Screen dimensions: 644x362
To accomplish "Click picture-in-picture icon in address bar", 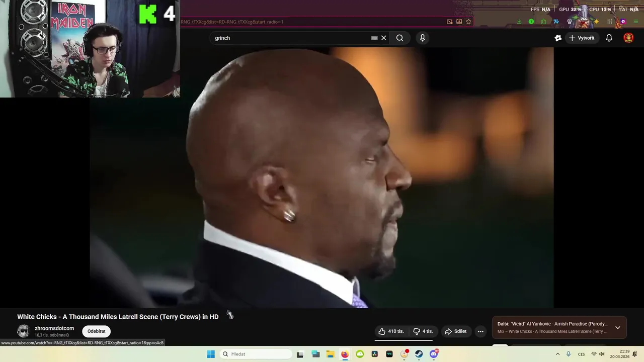I will (449, 22).
